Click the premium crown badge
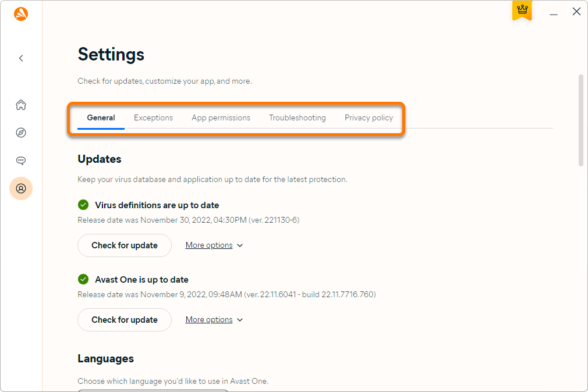The height and width of the screenshot is (392, 588). (522, 10)
